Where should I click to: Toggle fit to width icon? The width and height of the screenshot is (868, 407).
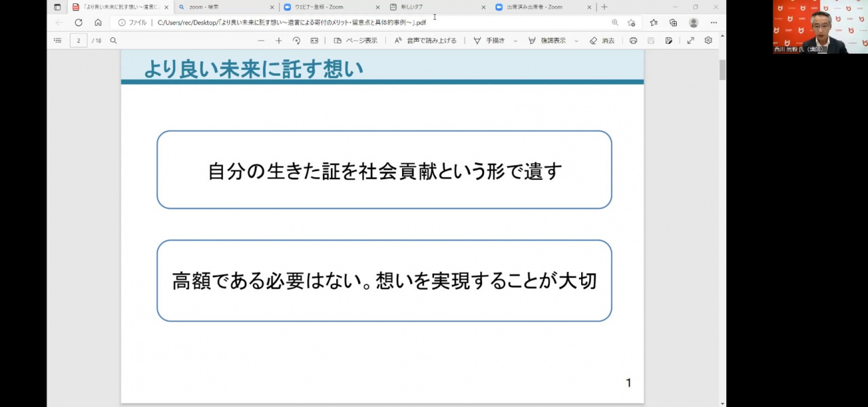(x=314, y=41)
